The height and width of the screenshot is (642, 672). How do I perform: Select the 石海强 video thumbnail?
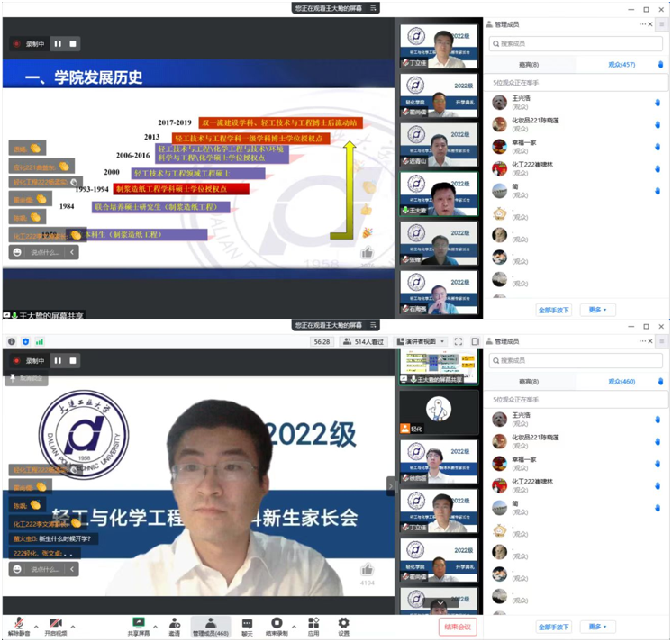pos(439,294)
